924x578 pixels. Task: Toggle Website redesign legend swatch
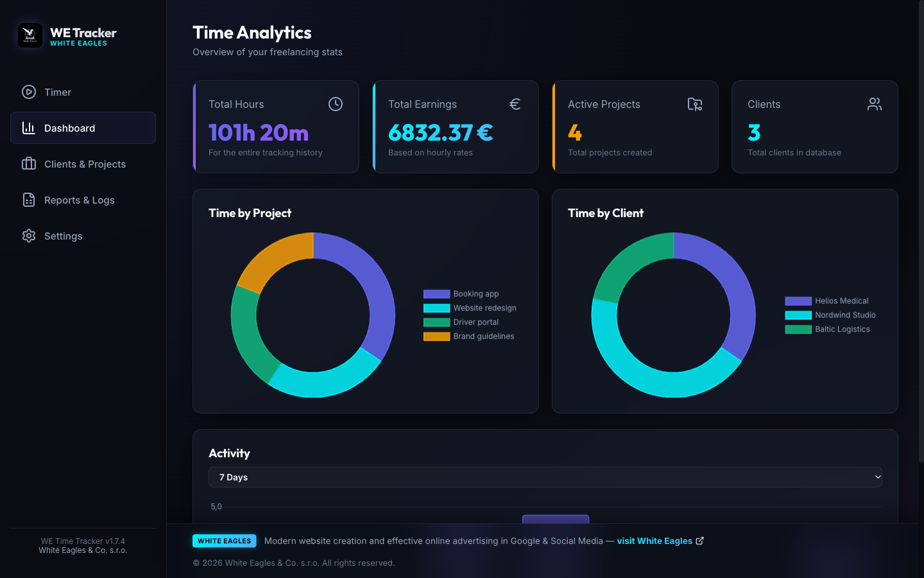click(436, 308)
